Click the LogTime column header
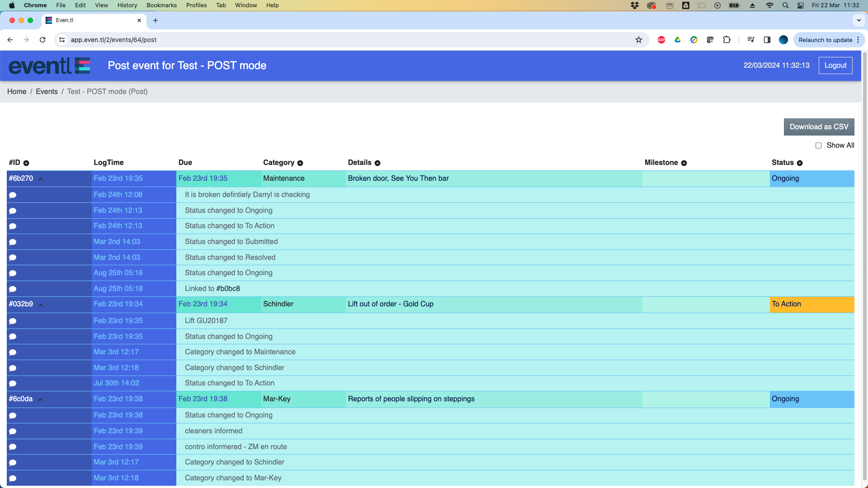 click(x=108, y=163)
